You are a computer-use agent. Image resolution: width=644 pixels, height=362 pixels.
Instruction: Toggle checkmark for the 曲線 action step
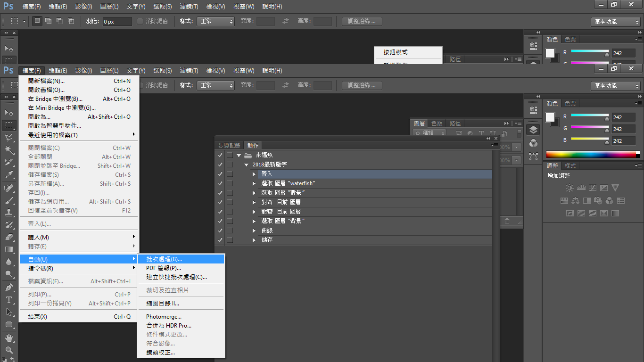pyautogui.click(x=220, y=230)
